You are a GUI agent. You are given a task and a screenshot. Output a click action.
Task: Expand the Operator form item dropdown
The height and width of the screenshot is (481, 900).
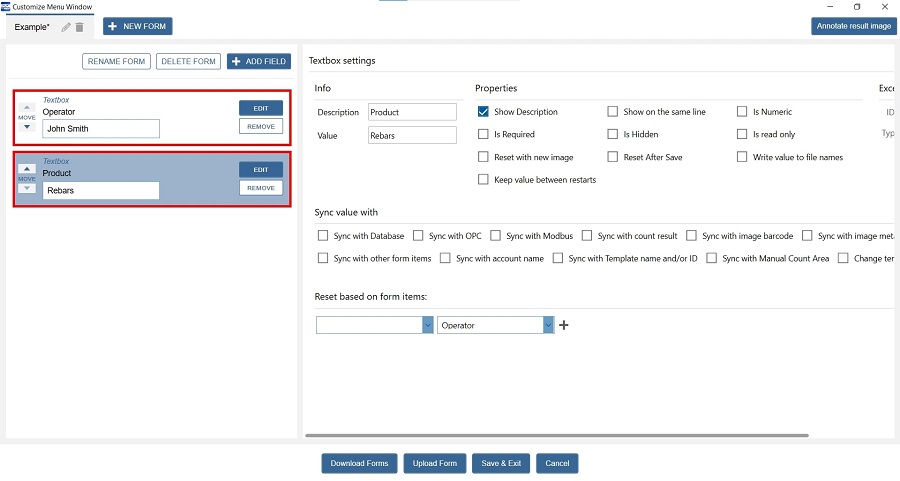click(548, 325)
